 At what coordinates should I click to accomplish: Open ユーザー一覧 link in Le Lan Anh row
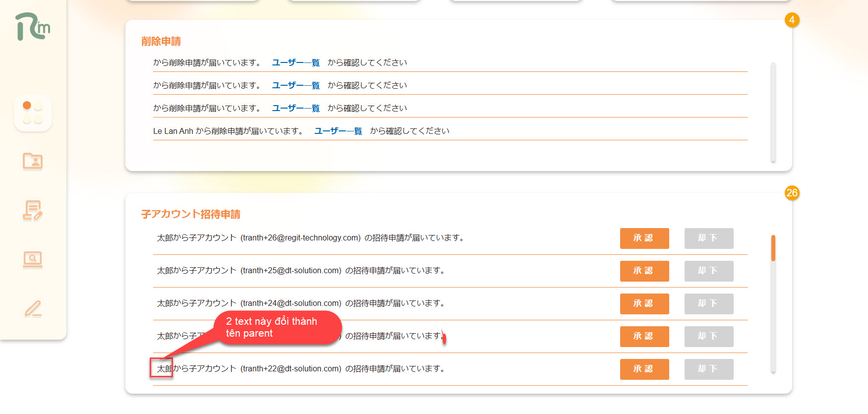click(338, 131)
